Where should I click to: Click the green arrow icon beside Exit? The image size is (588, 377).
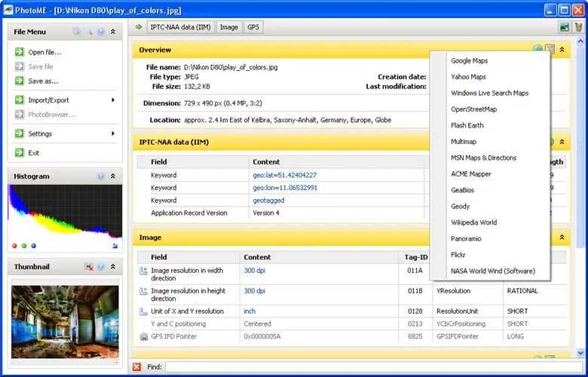19,152
